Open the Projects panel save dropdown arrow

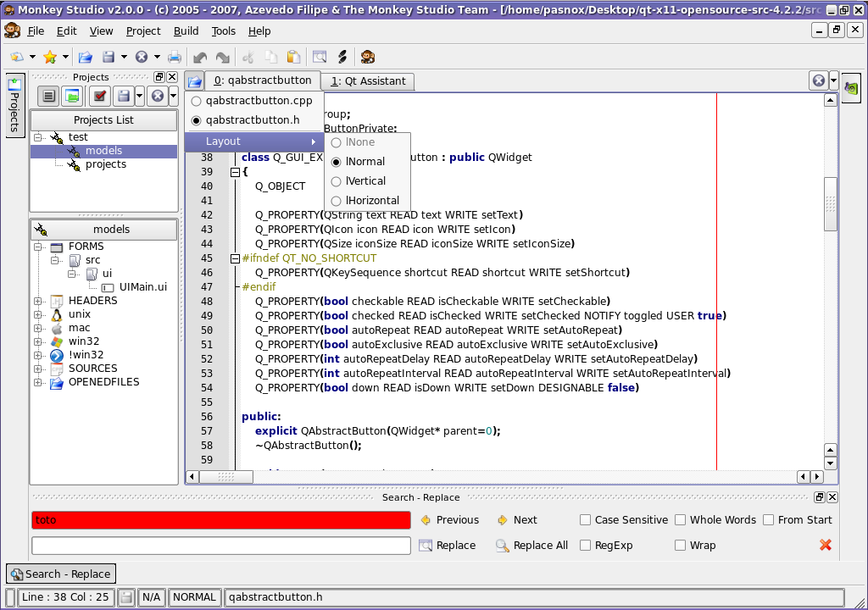tap(140, 97)
